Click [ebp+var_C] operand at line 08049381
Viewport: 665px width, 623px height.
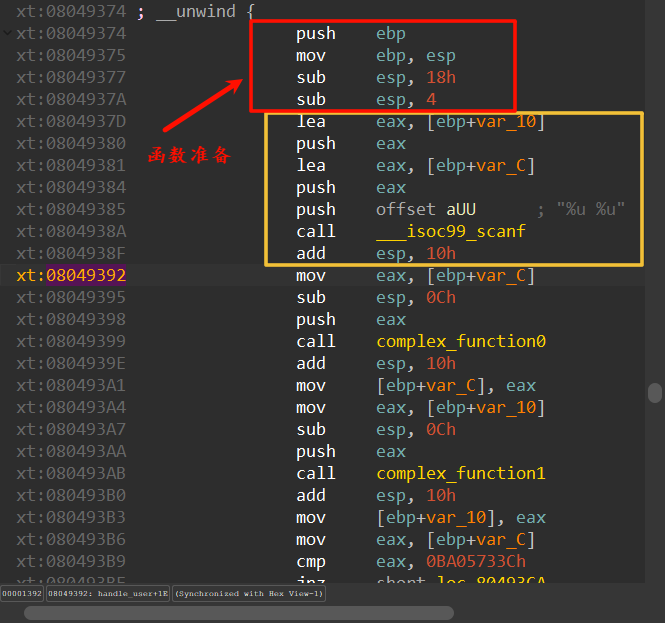481,165
